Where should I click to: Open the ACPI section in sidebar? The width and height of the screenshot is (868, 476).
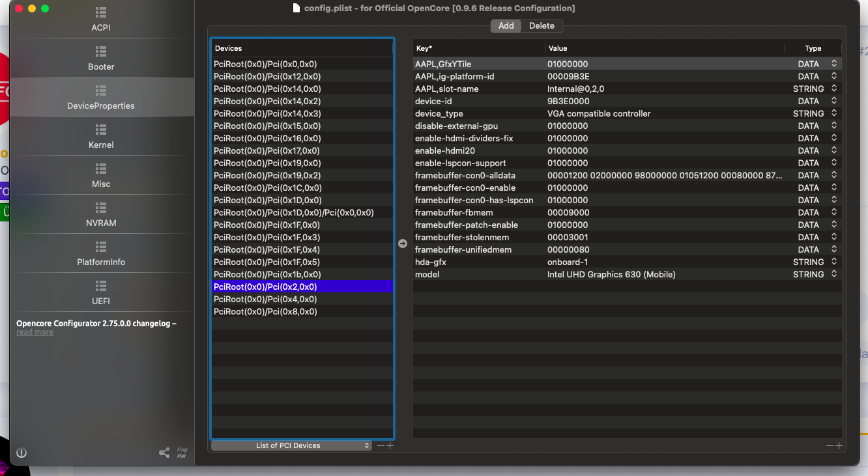(x=101, y=20)
